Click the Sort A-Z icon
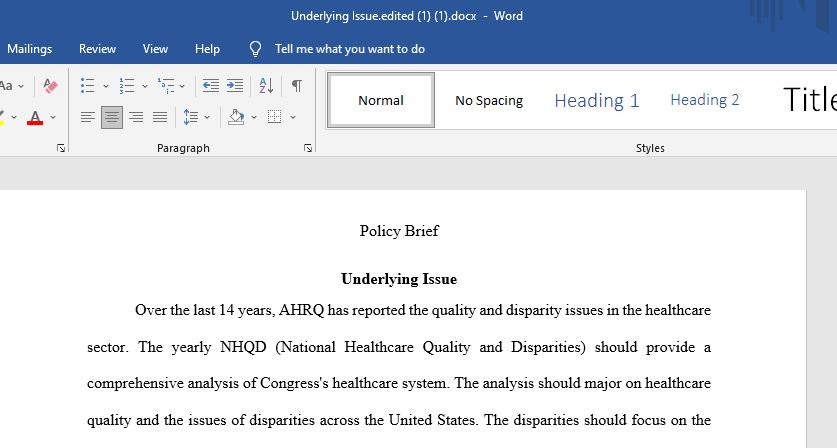Image resolution: width=837 pixels, height=448 pixels. click(266, 85)
